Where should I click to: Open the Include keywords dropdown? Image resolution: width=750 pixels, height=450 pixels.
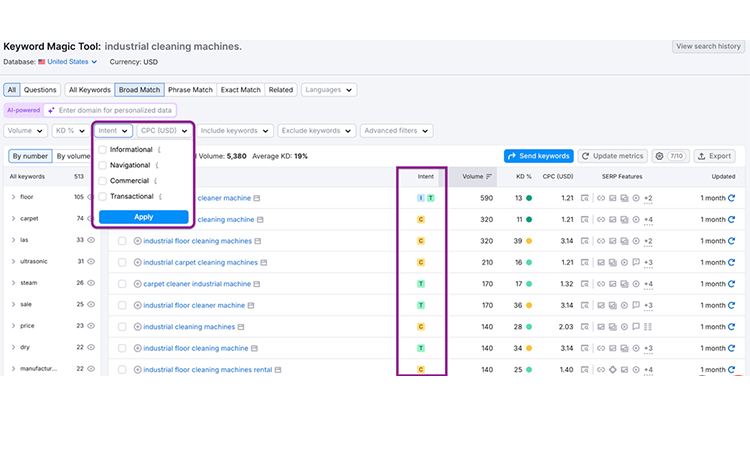[235, 131]
